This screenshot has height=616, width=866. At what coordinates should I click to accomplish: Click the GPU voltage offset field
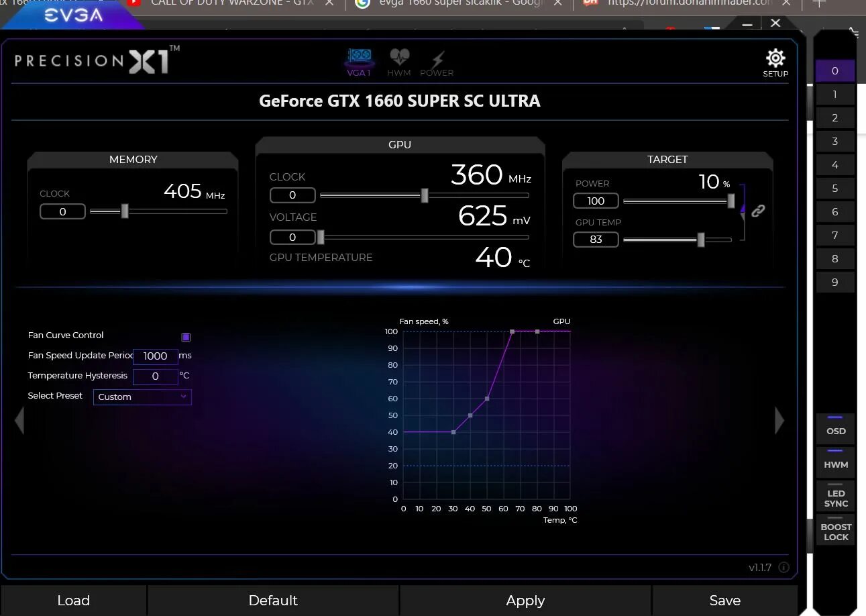(x=292, y=237)
